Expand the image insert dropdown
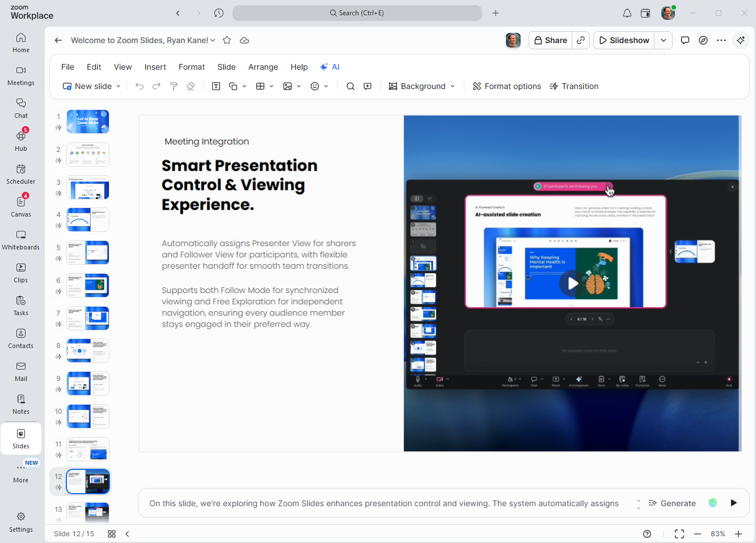 coord(299,86)
